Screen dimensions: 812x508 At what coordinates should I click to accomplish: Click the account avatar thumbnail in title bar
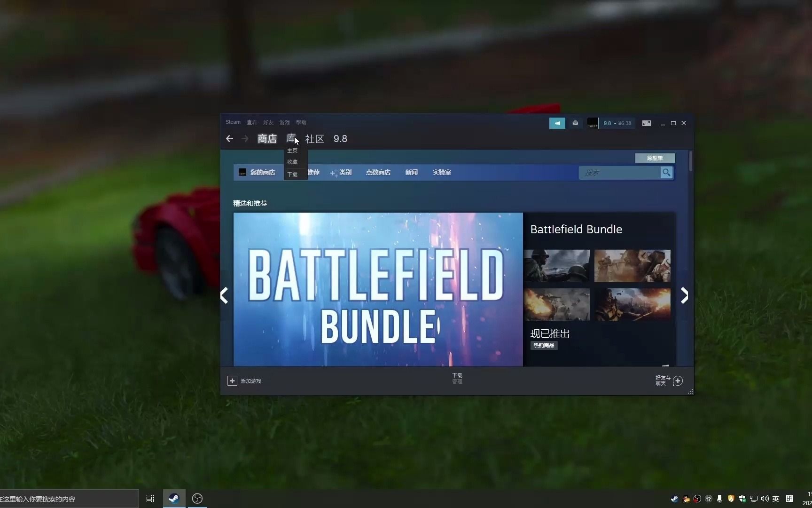point(593,123)
